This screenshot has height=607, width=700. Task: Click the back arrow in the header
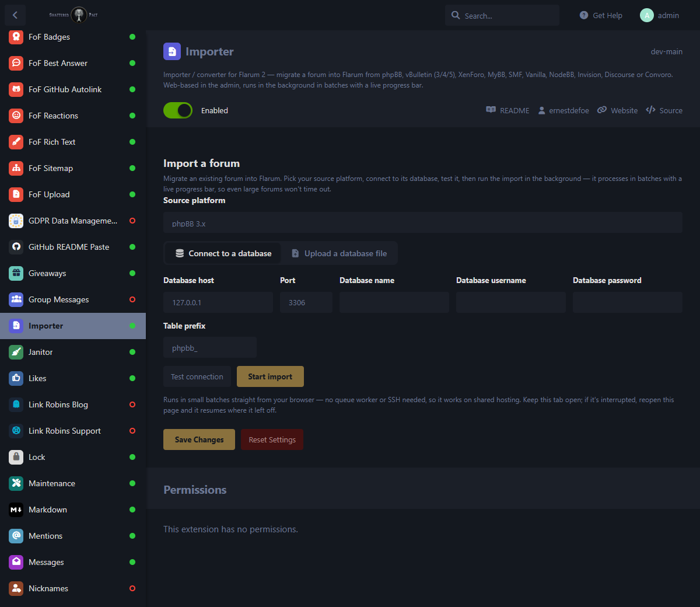[x=15, y=15]
